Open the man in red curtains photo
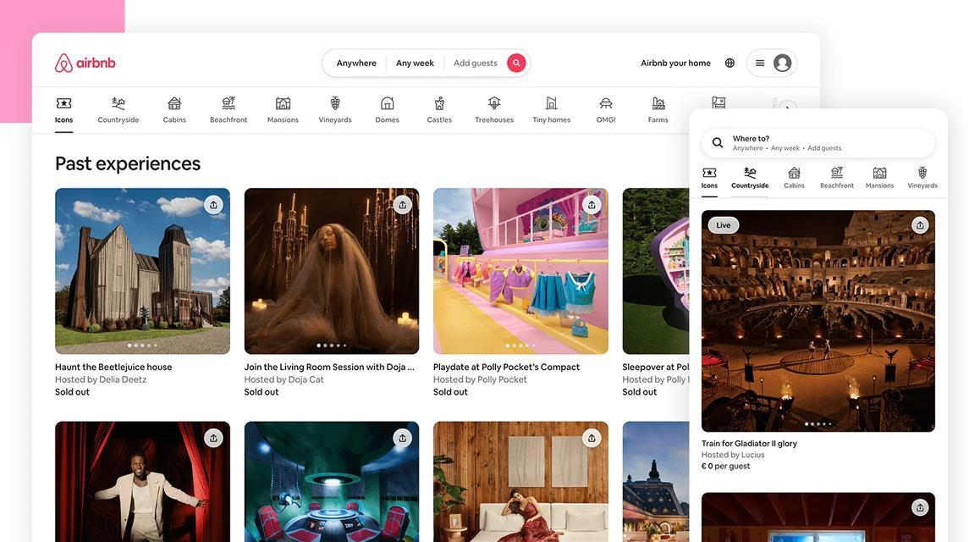 [142, 481]
